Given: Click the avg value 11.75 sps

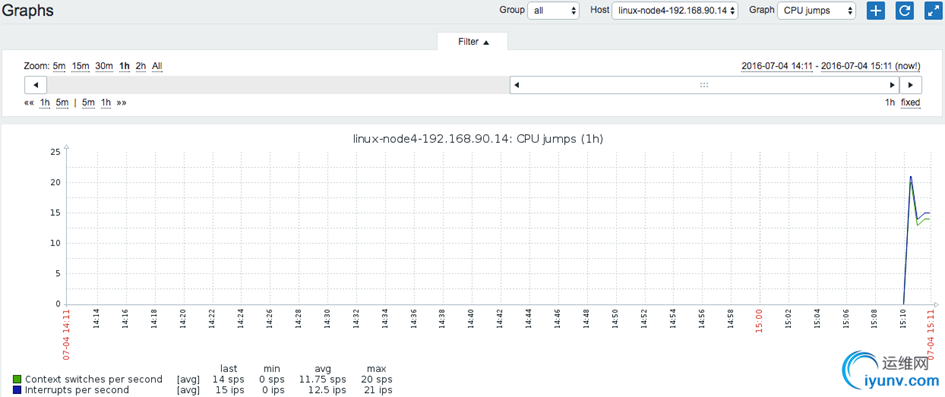Looking at the screenshot, I should point(322,379).
